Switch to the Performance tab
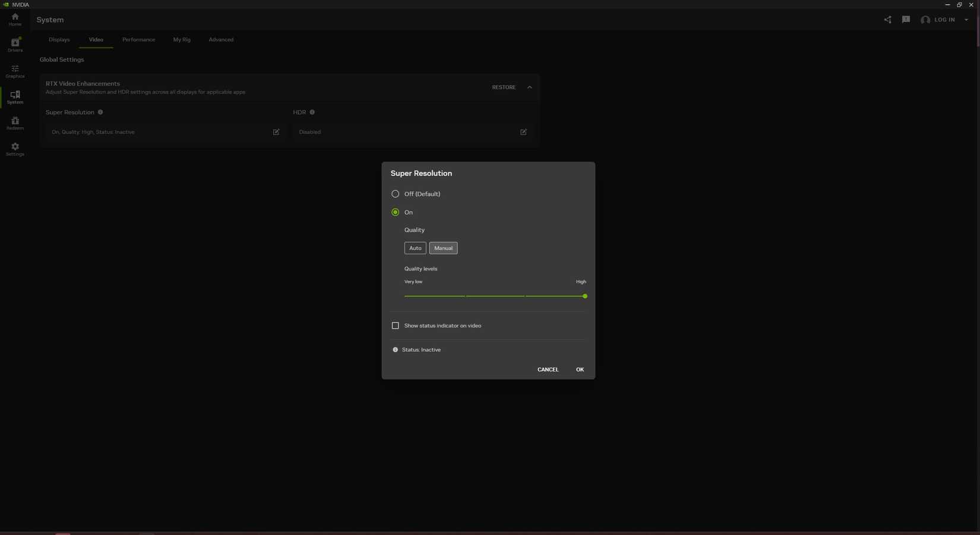Image resolution: width=980 pixels, height=535 pixels. (138, 39)
